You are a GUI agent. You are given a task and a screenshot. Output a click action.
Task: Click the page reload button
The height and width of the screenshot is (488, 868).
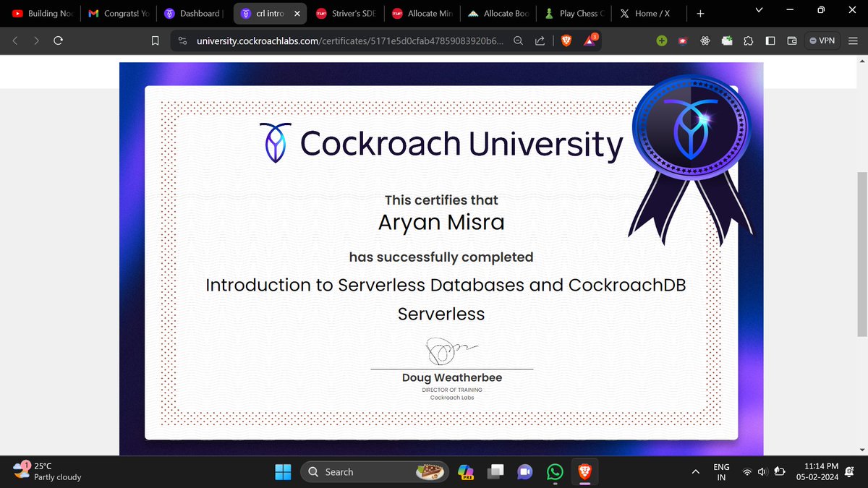coord(59,40)
